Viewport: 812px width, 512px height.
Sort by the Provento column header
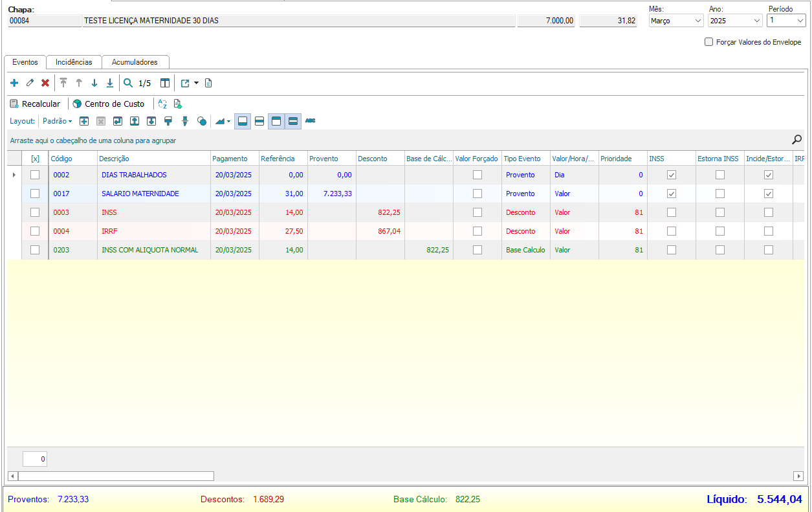coord(332,159)
